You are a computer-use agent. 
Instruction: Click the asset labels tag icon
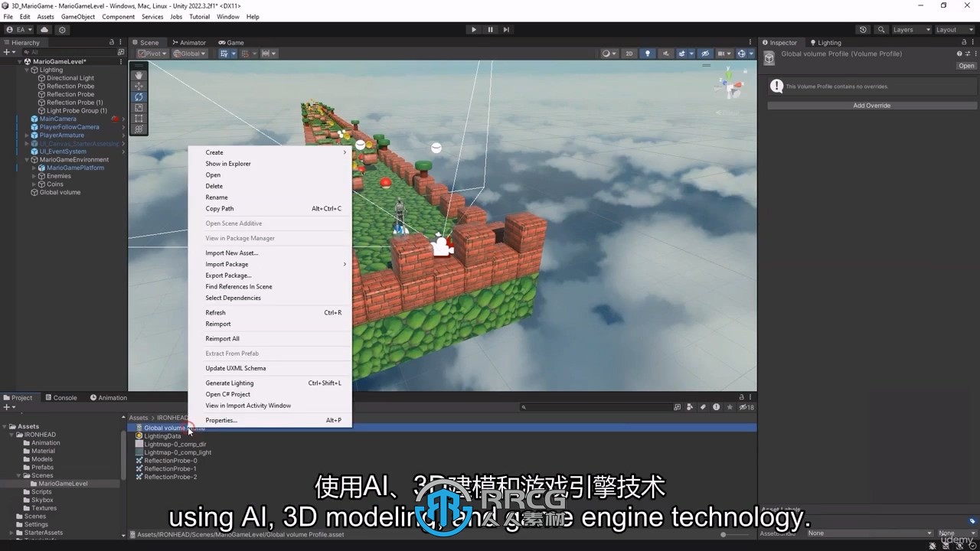pyautogui.click(x=972, y=521)
